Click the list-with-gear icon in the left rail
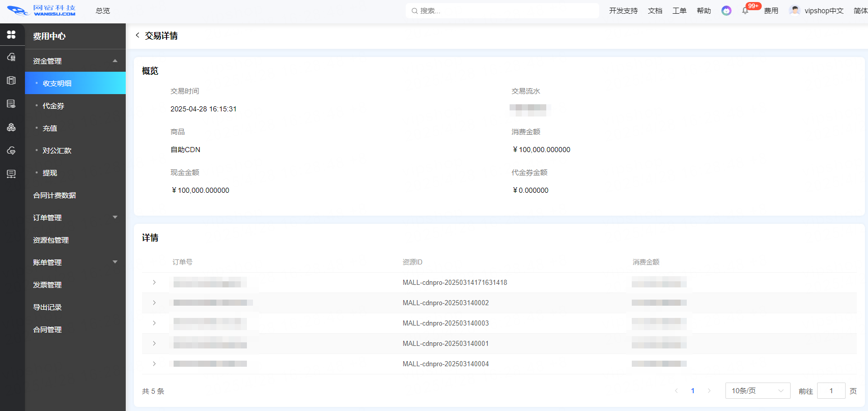 pyautogui.click(x=11, y=104)
